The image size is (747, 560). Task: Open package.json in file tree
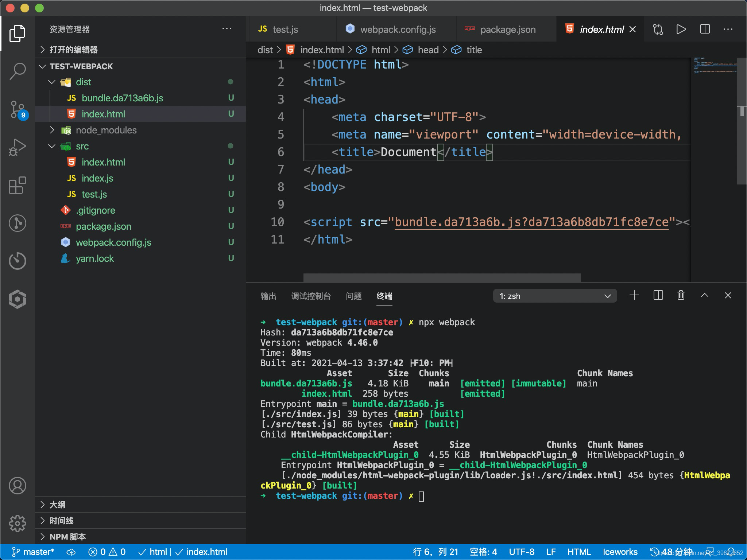pos(140,226)
